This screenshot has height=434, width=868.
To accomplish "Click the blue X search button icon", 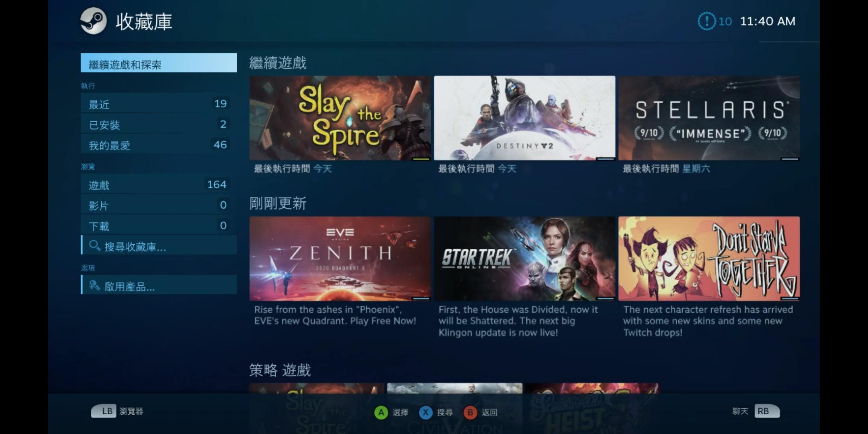I will point(426,412).
